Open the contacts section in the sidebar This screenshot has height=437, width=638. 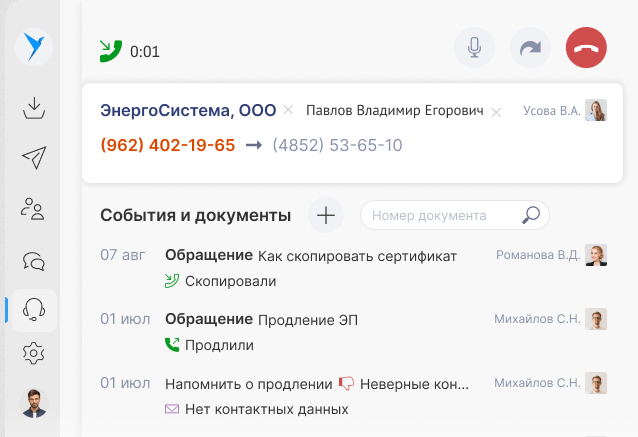point(34,209)
